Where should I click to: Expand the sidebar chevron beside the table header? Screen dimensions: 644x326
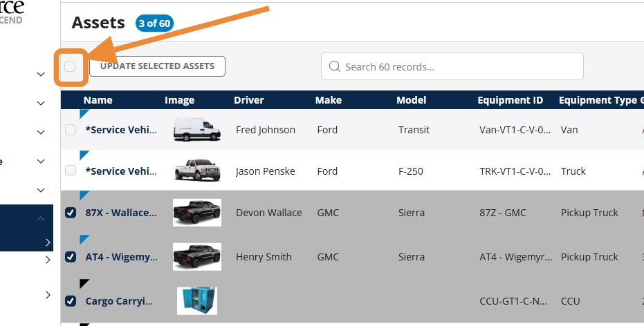click(41, 104)
